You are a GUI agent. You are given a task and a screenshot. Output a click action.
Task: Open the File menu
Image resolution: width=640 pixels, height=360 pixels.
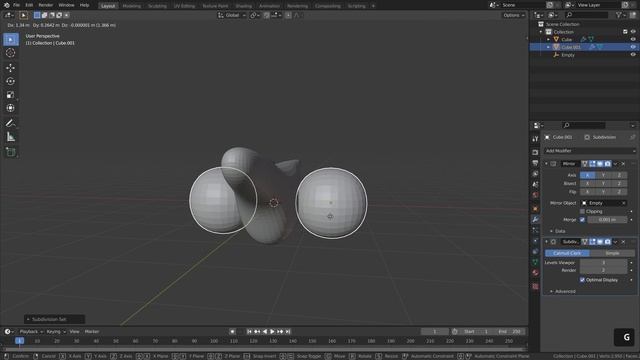(16, 5)
